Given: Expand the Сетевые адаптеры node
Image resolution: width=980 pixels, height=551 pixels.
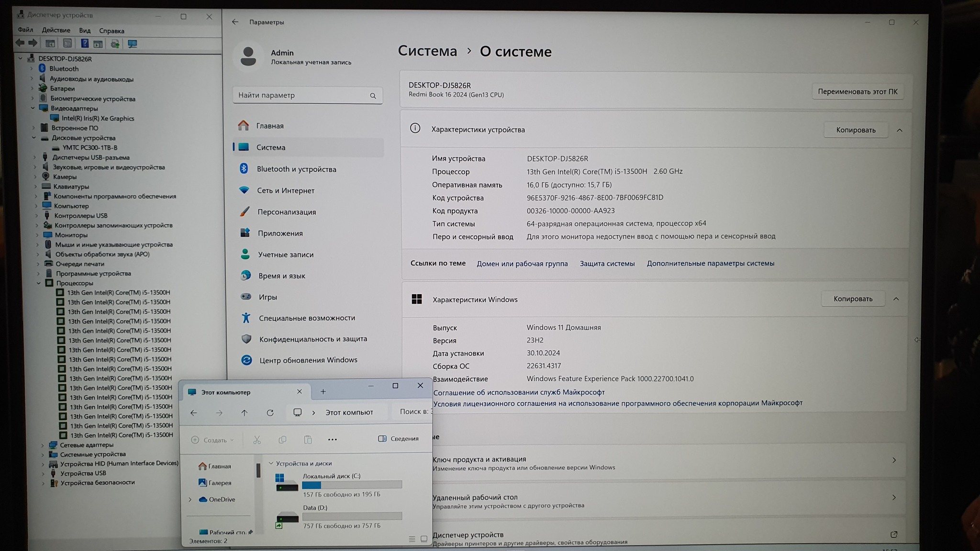Looking at the screenshot, I should coord(43,445).
